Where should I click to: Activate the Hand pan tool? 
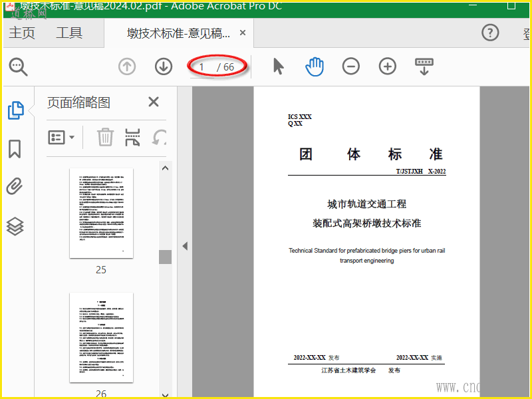point(315,66)
